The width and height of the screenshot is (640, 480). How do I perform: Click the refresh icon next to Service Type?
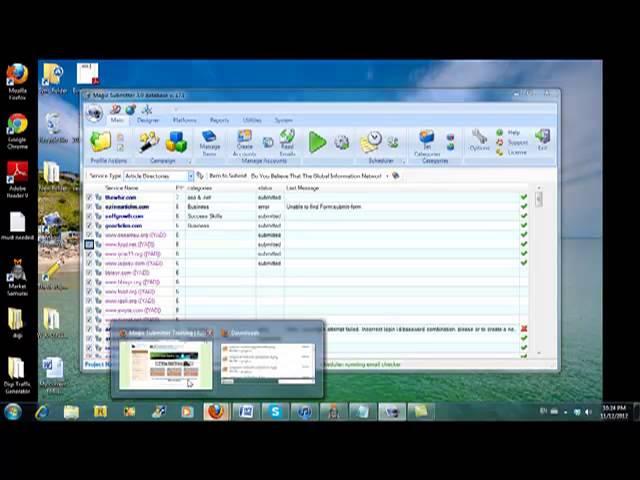point(200,176)
